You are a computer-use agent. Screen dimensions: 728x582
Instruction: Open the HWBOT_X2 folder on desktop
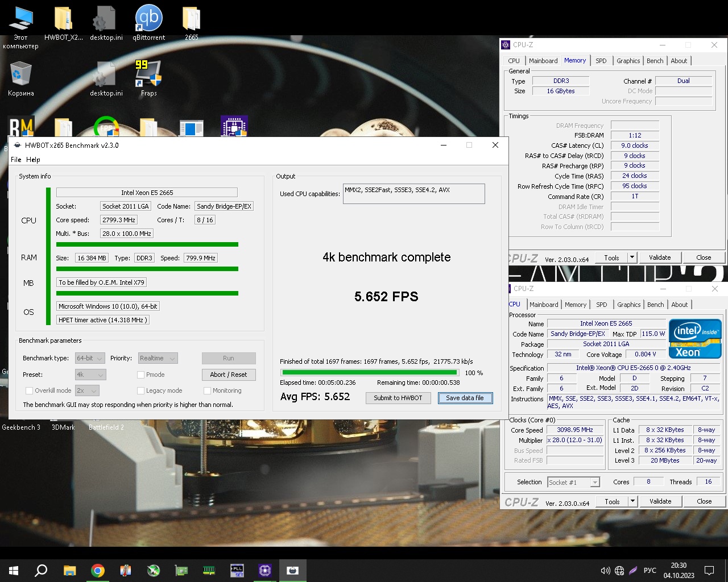tap(64, 24)
